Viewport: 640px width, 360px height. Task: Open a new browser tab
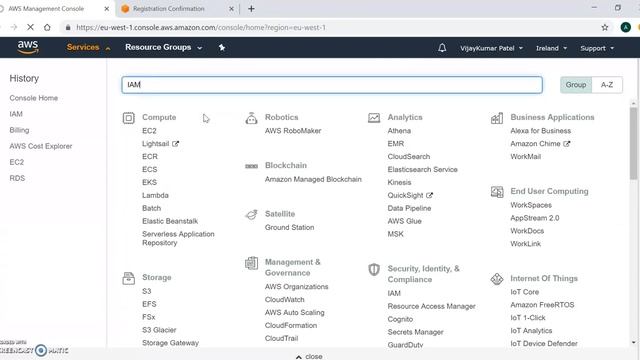click(x=251, y=9)
